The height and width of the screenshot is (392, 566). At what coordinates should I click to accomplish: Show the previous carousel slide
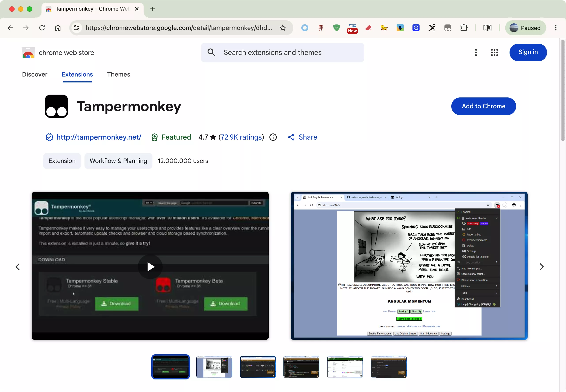point(18,267)
